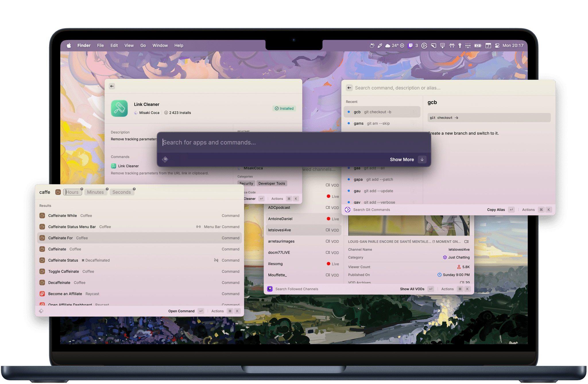588x384 pixels.
Task: Click Open Command in caffe window footer
Action: coord(181,311)
